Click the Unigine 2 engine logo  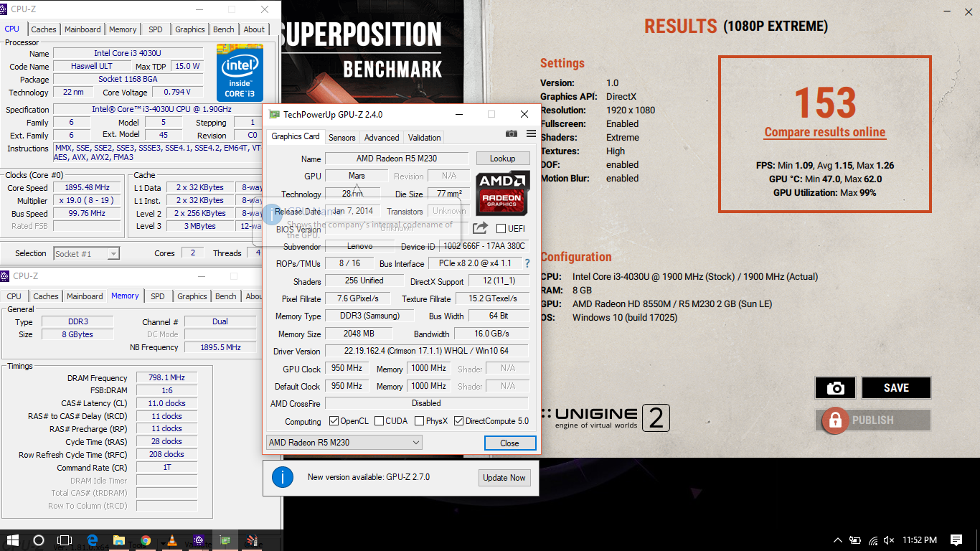coord(606,418)
